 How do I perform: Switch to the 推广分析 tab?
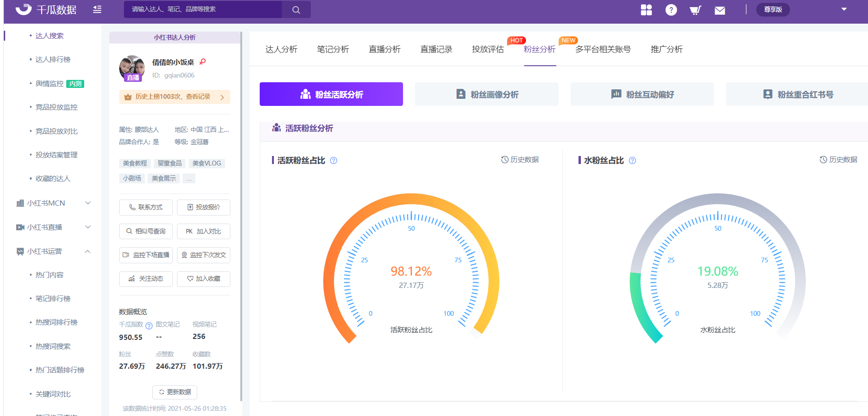666,49
